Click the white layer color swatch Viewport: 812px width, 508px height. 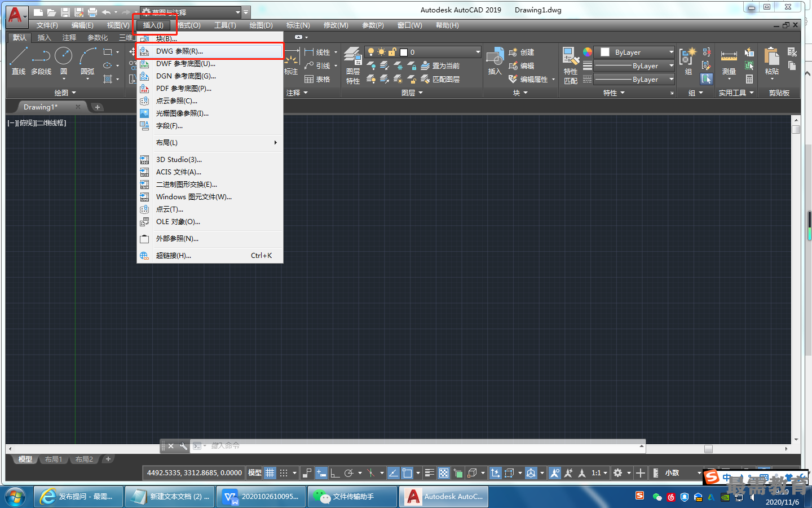point(404,52)
